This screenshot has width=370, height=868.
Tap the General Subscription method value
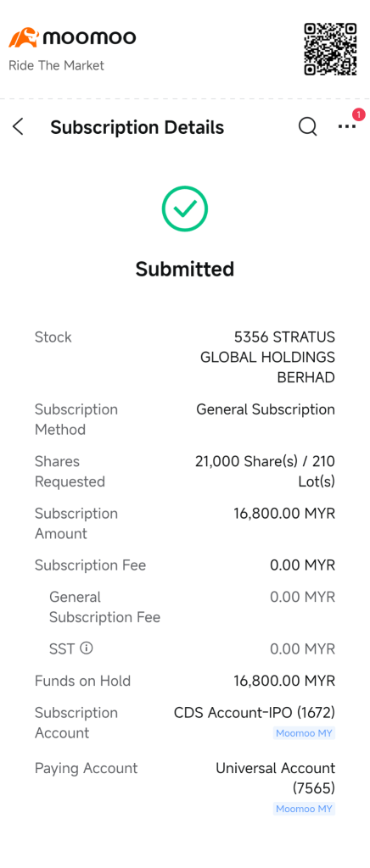tap(266, 409)
